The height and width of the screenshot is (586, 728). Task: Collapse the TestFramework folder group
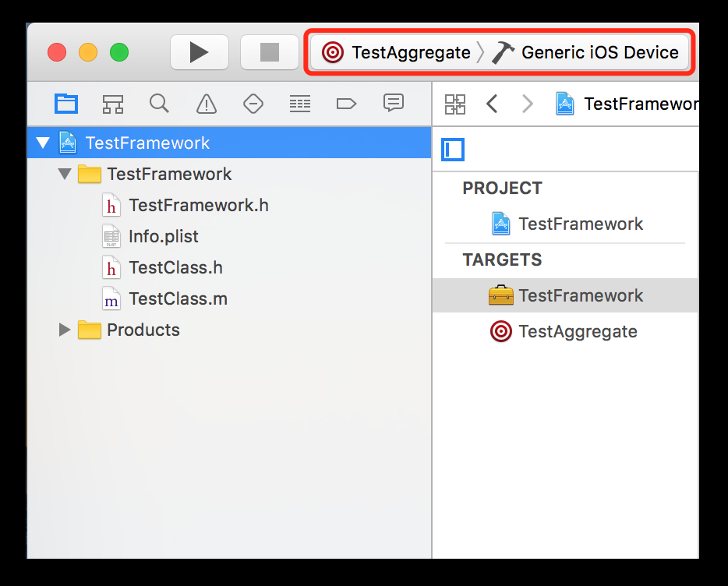tap(65, 175)
